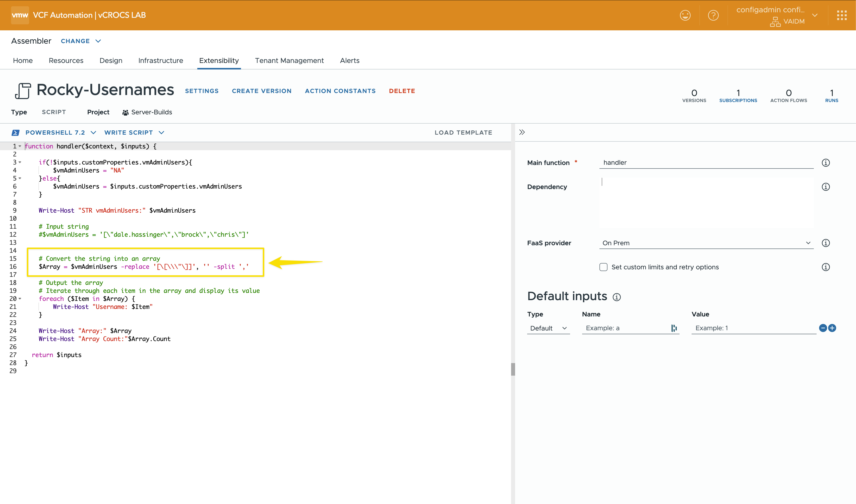Expand the FaaS provider On Prem dropdown
Image resolution: width=856 pixels, height=504 pixels.
pos(706,243)
